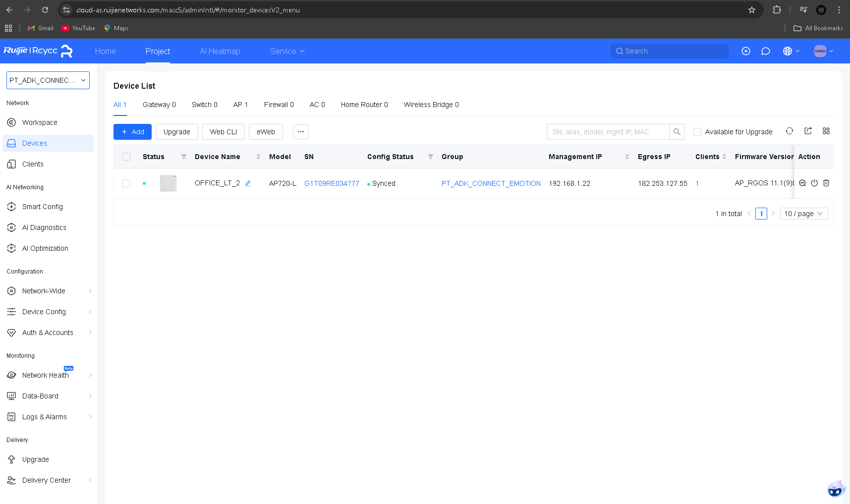Open the PT_ADK_CONNEC project dropdown
This screenshot has width=850, height=504.
(48, 80)
